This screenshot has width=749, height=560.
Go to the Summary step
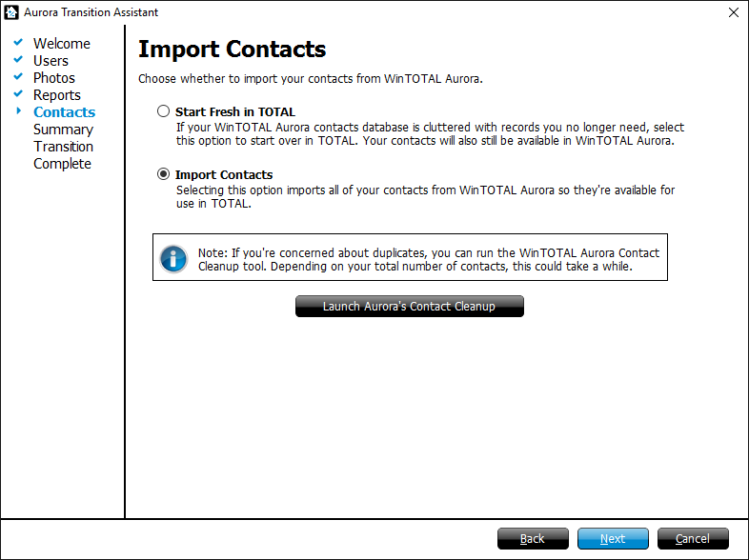[63, 130]
